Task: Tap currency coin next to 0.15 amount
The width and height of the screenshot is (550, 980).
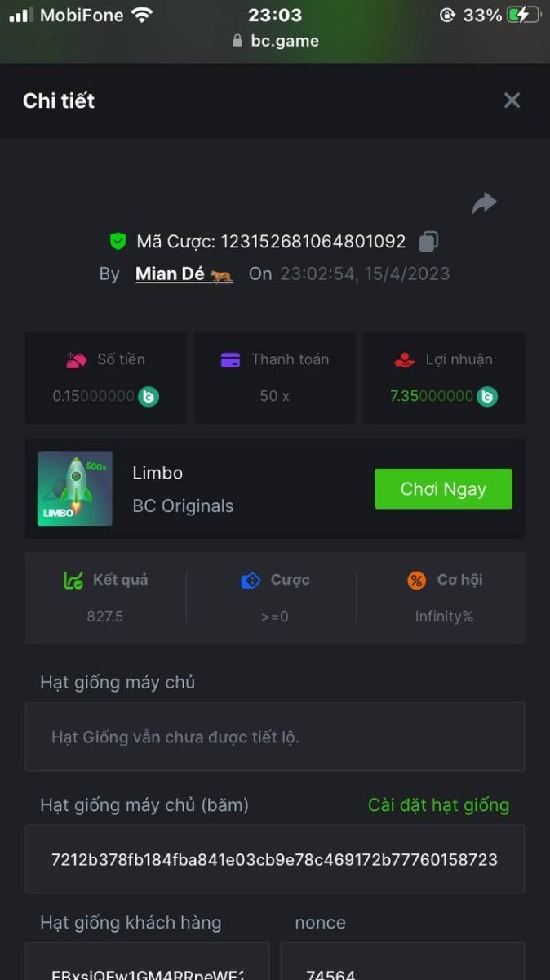Action: point(149,397)
